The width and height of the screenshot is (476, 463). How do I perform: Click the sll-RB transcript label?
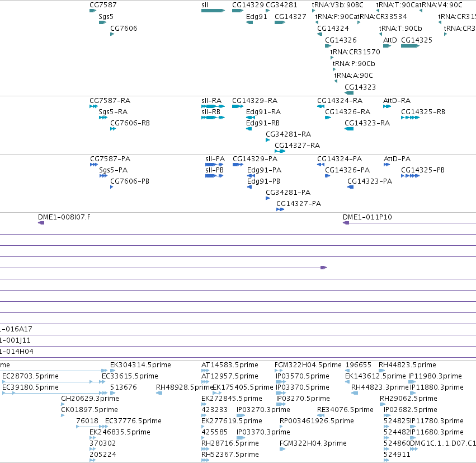(211, 112)
